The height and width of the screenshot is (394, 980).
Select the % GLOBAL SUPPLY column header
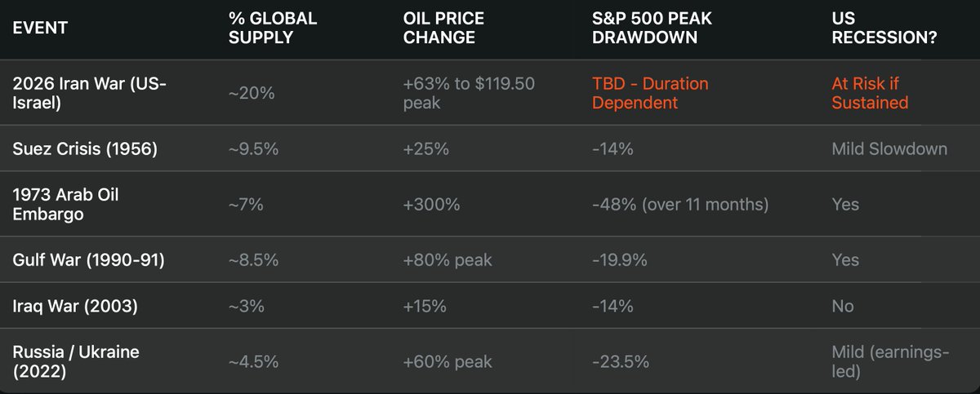273,28
